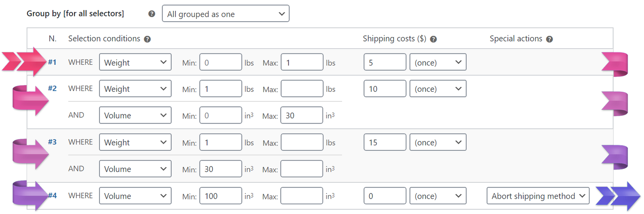Open the Volume AND selector under rule #3
This screenshot has width=644, height=214.
135,169
